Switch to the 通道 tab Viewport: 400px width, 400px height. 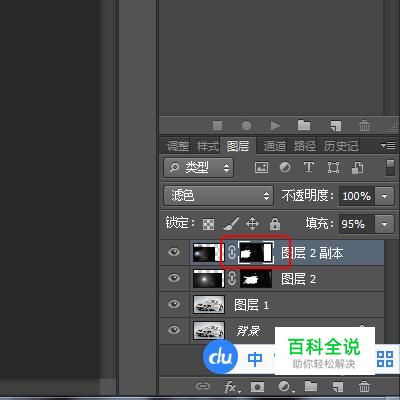click(275, 146)
